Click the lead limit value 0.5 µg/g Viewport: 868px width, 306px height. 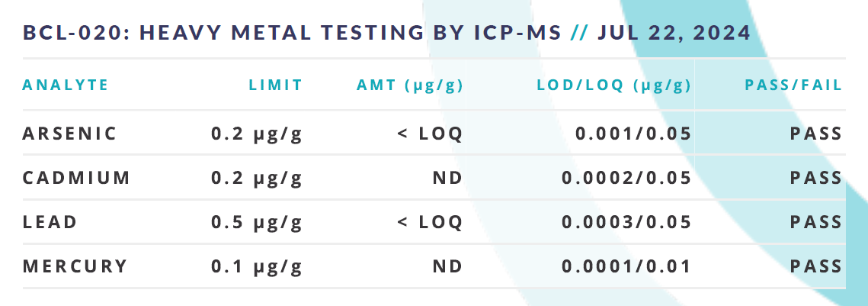257,223
